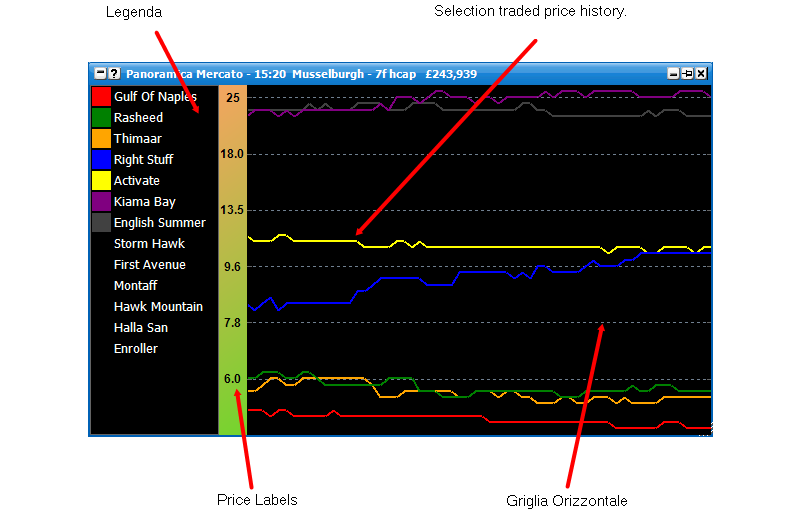
Task: Select Activate in the legend
Action: (x=137, y=181)
